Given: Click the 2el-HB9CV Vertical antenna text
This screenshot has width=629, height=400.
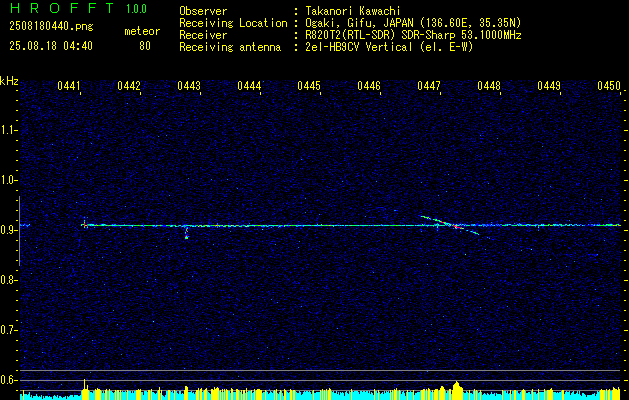Looking at the screenshot, I should (388, 47).
